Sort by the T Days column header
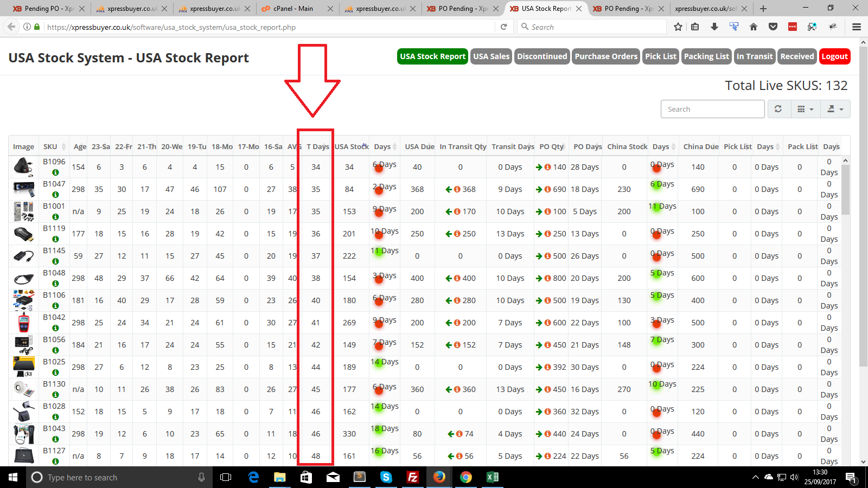Image resolution: width=868 pixels, height=488 pixels. (x=317, y=146)
